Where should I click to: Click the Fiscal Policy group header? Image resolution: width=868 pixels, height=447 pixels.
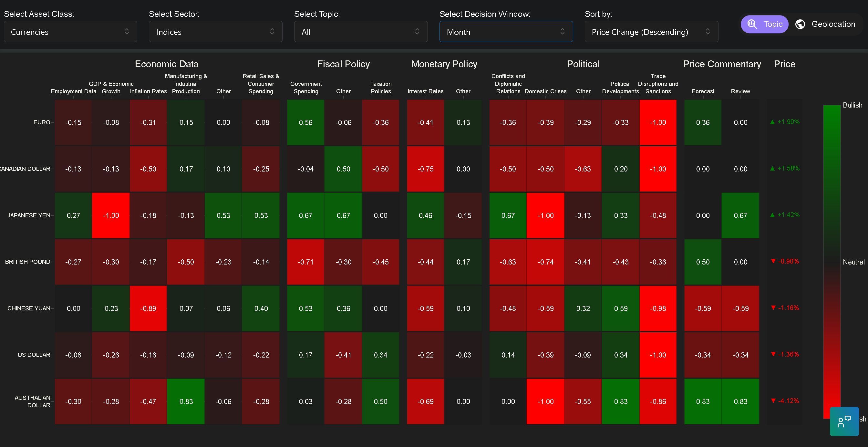[x=343, y=64]
